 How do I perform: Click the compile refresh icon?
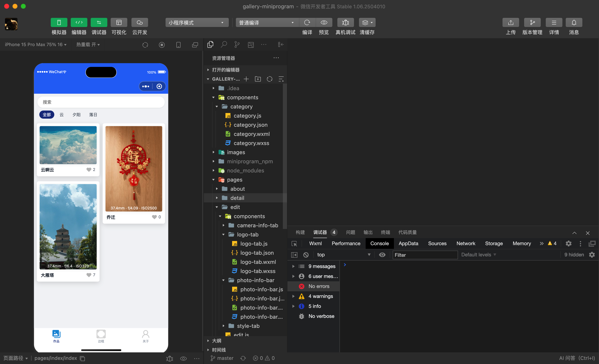pos(307,23)
